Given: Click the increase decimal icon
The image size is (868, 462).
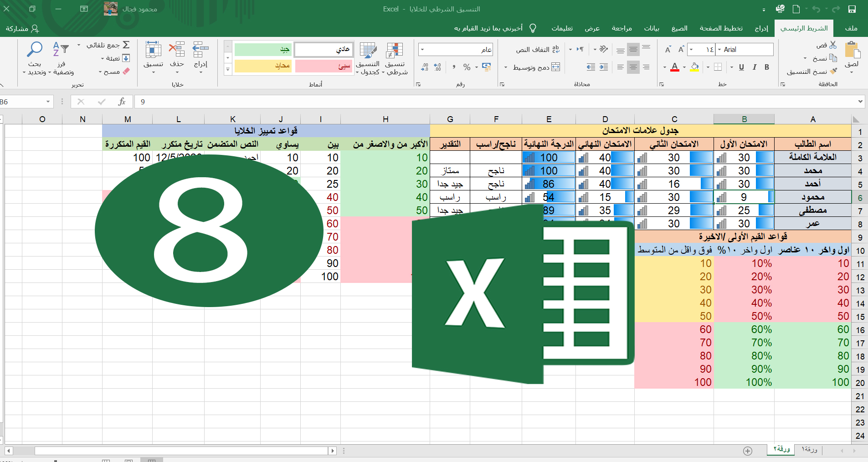Looking at the screenshot, I should click(437, 67).
